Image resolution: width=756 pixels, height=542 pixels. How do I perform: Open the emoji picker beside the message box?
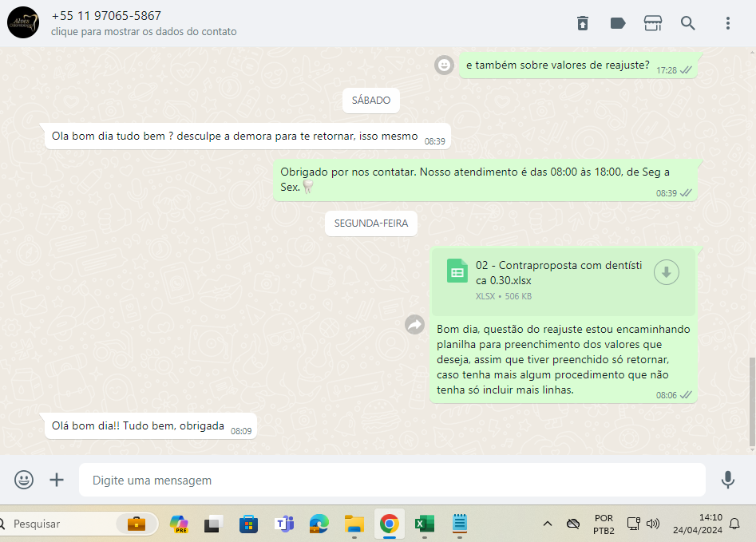[24, 480]
